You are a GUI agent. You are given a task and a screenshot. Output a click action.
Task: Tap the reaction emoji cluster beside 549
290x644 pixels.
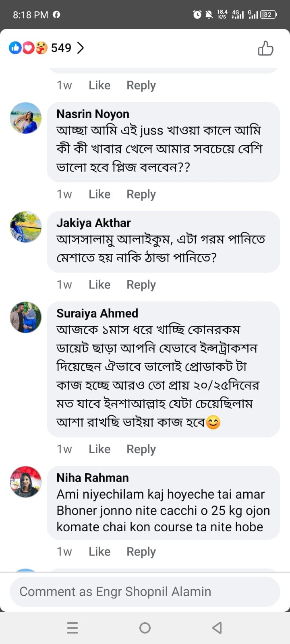tap(28, 48)
